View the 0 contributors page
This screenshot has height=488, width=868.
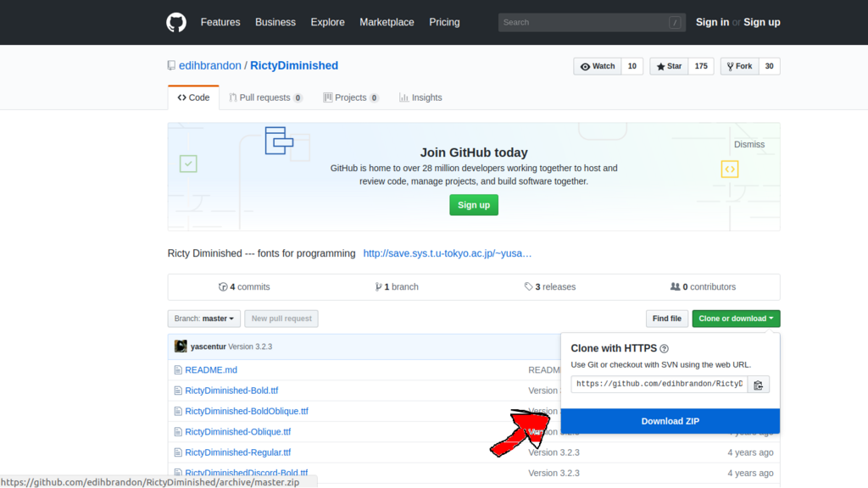click(x=703, y=286)
